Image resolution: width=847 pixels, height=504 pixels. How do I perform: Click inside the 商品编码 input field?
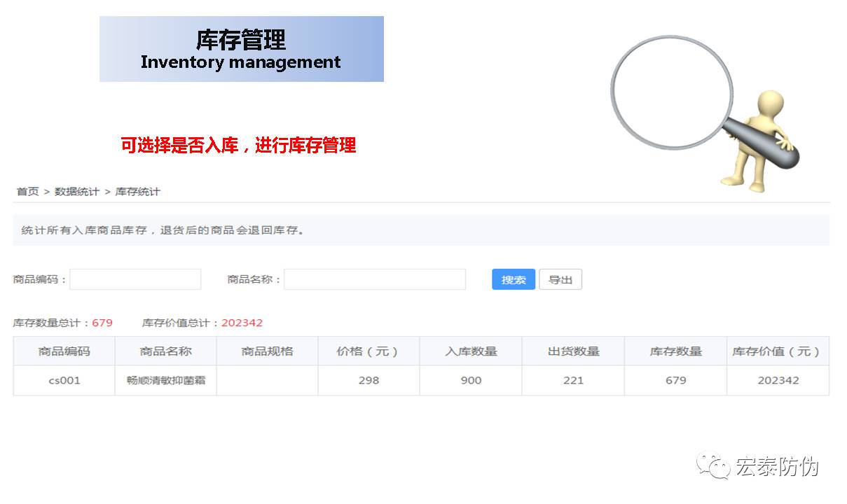(x=135, y=279)
